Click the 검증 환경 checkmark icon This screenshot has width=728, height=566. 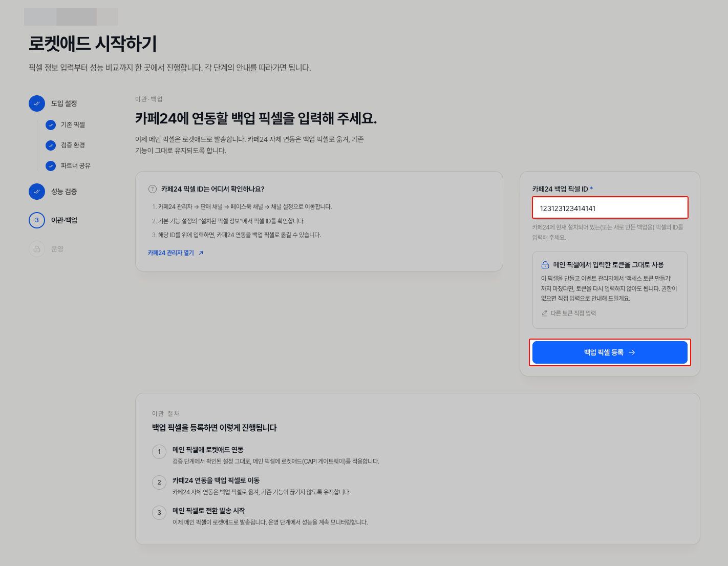pos(51,145)
